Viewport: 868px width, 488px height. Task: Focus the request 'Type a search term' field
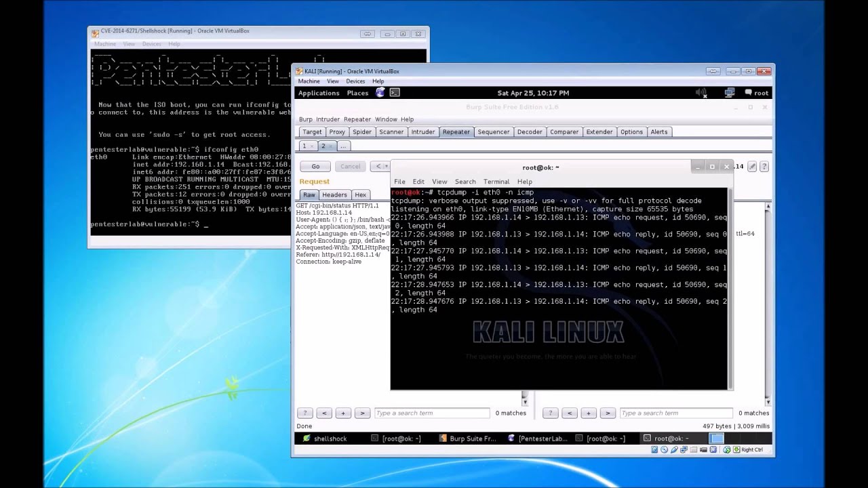click(431, 413)
